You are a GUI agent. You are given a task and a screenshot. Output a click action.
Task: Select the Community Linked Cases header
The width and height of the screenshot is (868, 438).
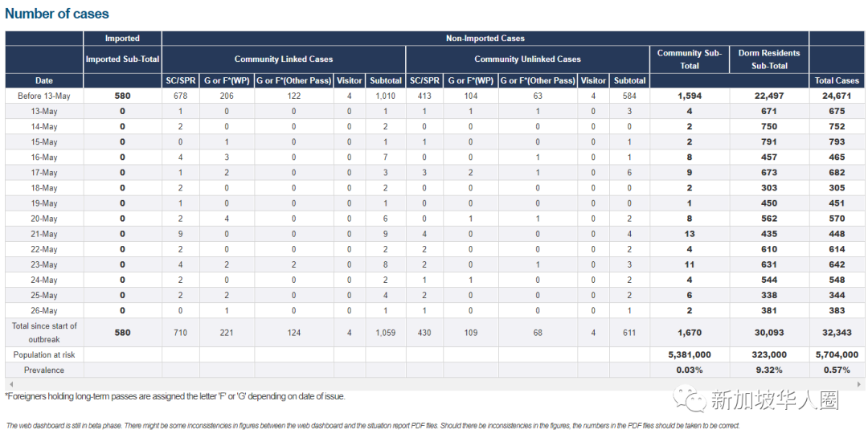coord(284,59)
